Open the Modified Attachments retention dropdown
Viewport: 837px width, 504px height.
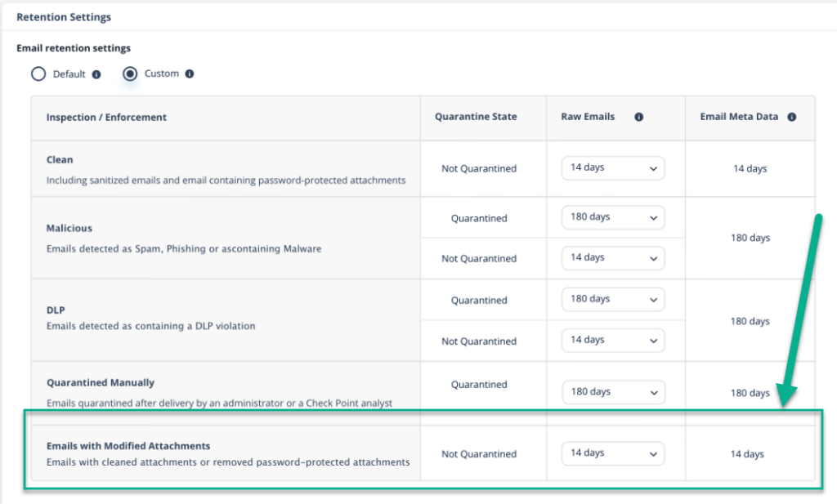(x=612, y=453)
